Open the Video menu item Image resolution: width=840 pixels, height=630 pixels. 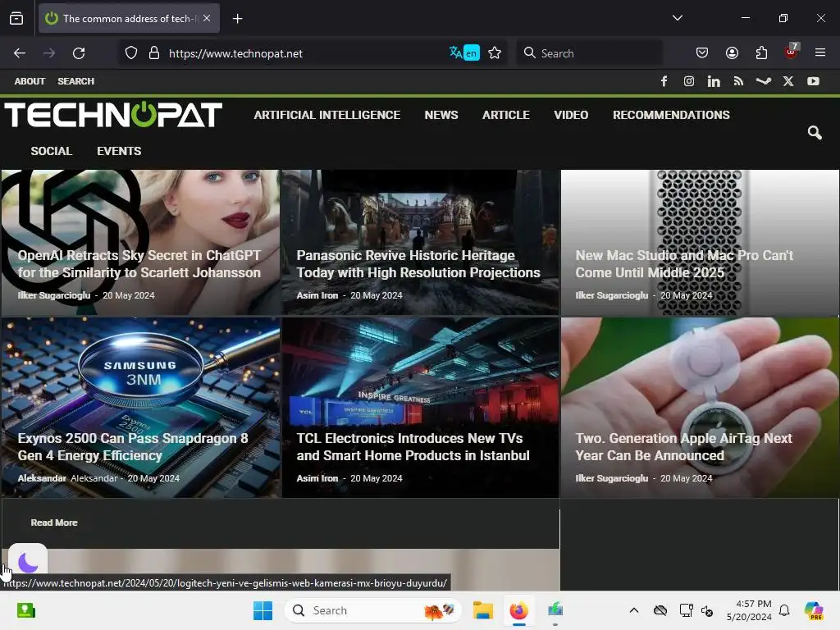pos(571,115)
